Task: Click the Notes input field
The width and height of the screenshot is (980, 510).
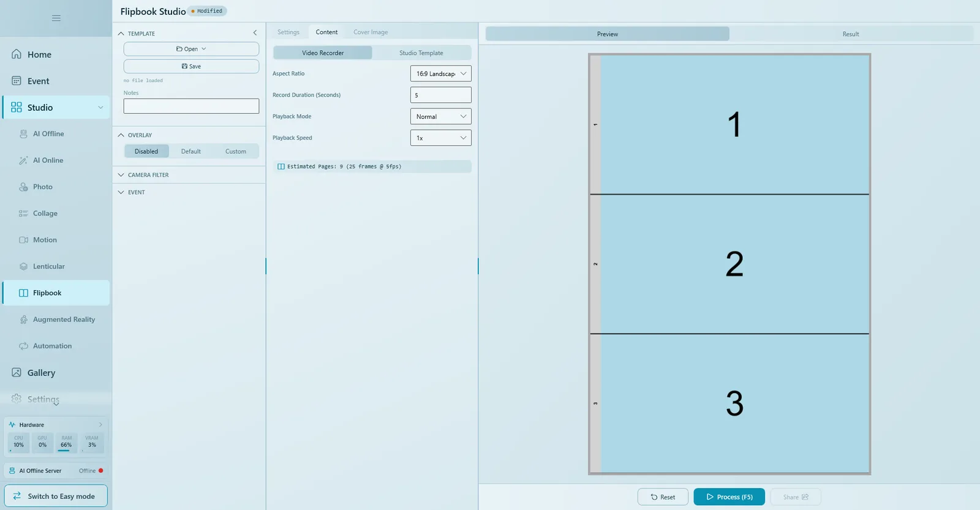Action: coord(191,106)
